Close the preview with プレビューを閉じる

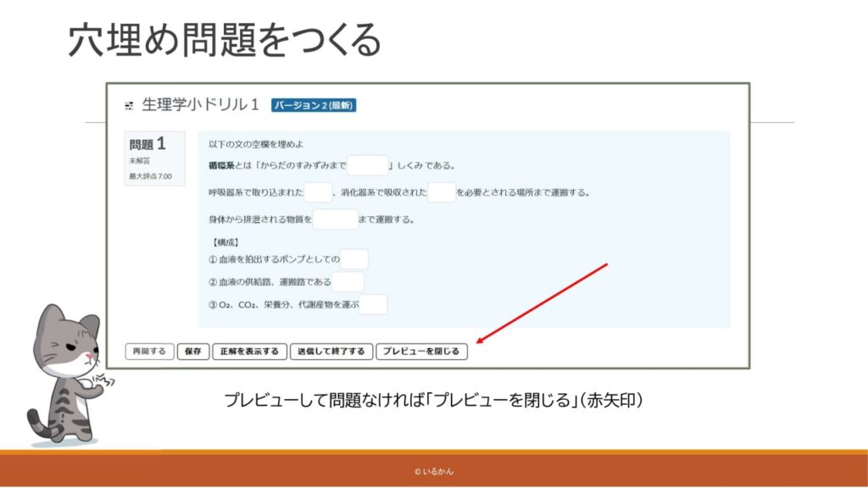[421, 352]
